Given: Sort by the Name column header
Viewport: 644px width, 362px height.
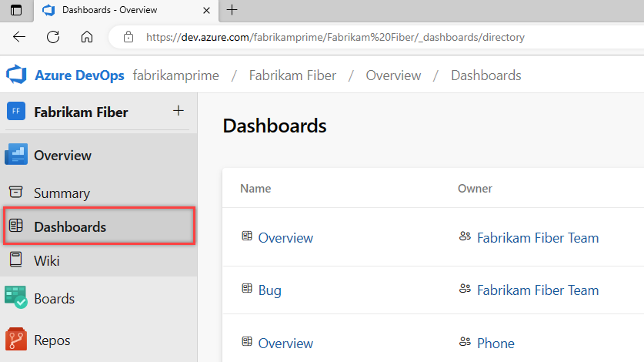Looking at the screenshot, I should click(255, 189).
